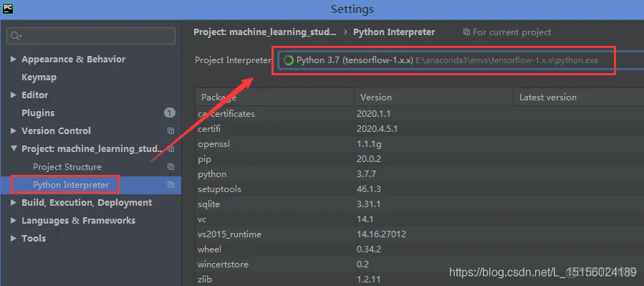The image size is (644, 286).
Task: Expand the Editor settings section
Action: click(13, 95)
